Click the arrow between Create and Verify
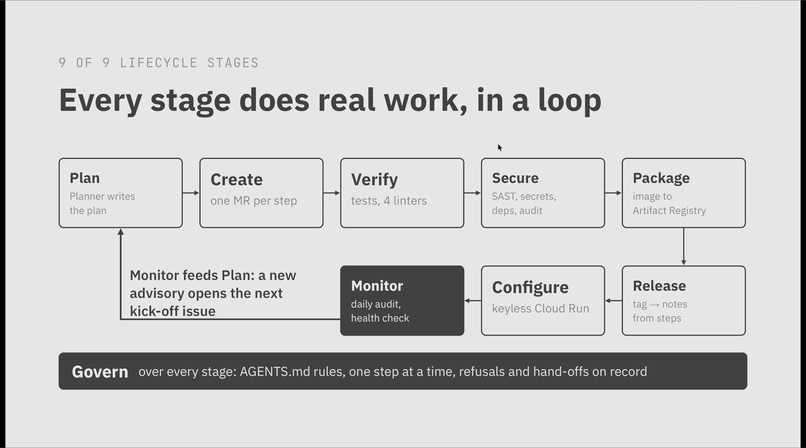 tap(332, 193)
